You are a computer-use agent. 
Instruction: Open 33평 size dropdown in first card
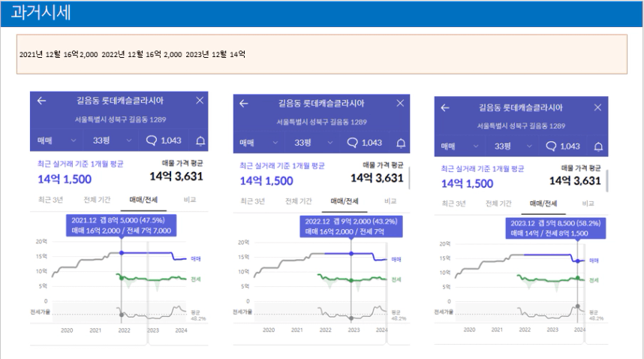[x=111, y=140]
